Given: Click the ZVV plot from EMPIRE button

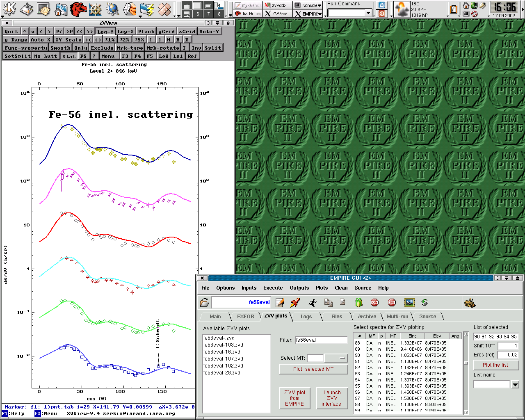Looking at the screenshot, I should (x=295, y=398).
